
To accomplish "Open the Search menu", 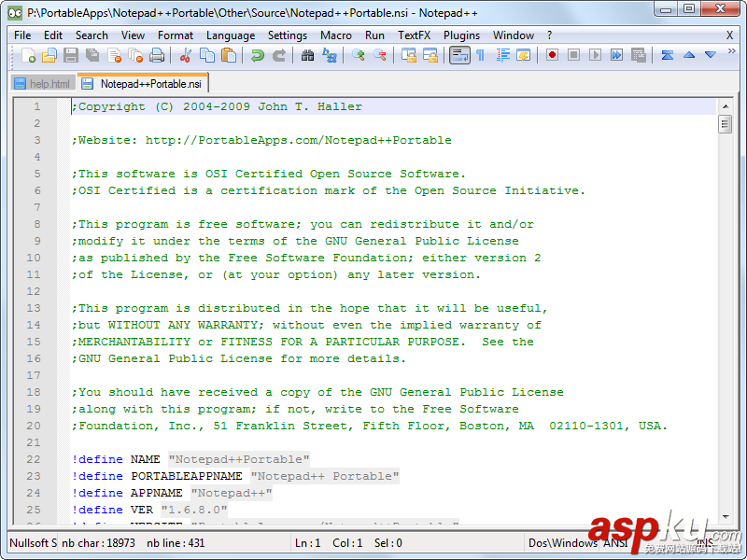I will (92, 35).
